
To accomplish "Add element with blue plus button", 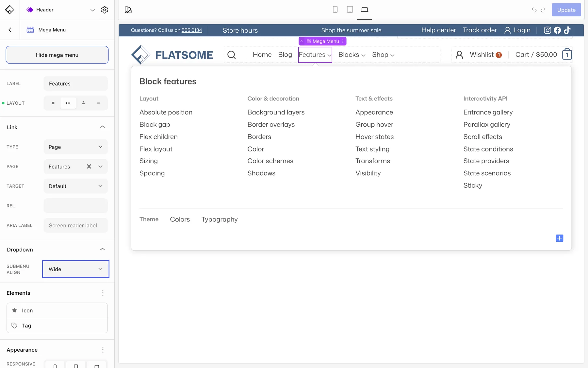I will tap(560, 238).
